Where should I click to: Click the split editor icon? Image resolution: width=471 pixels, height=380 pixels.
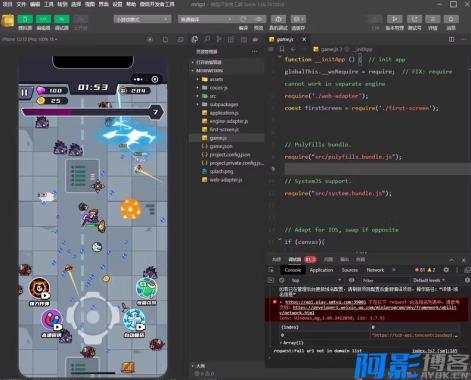pyautogui.click(x=451, y=39)
